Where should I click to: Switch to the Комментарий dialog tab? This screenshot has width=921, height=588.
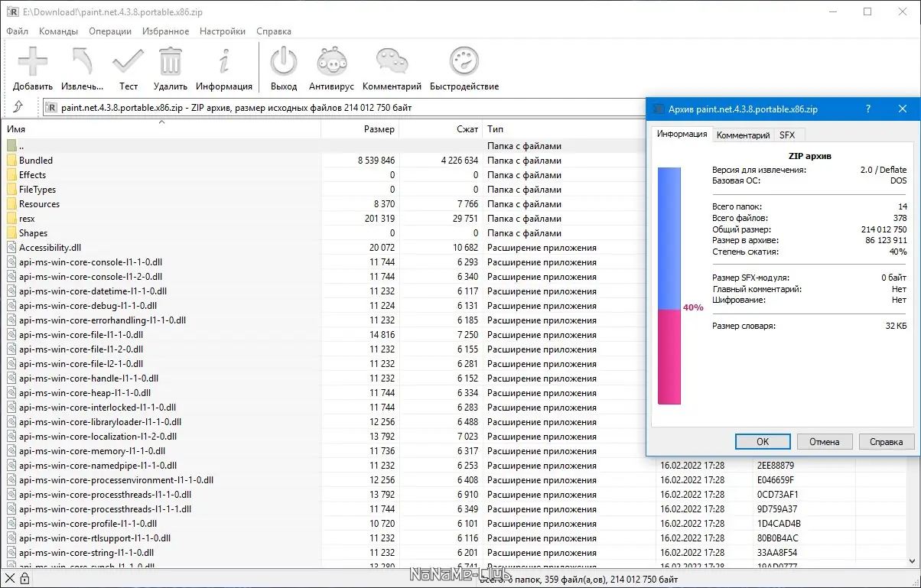pos(743,135)
